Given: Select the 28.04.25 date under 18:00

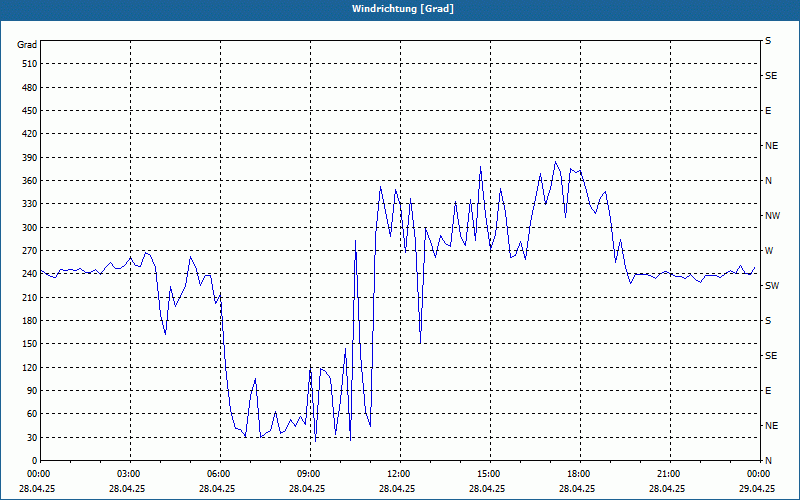Looking at the screenshot, I should tap(577, 488).
